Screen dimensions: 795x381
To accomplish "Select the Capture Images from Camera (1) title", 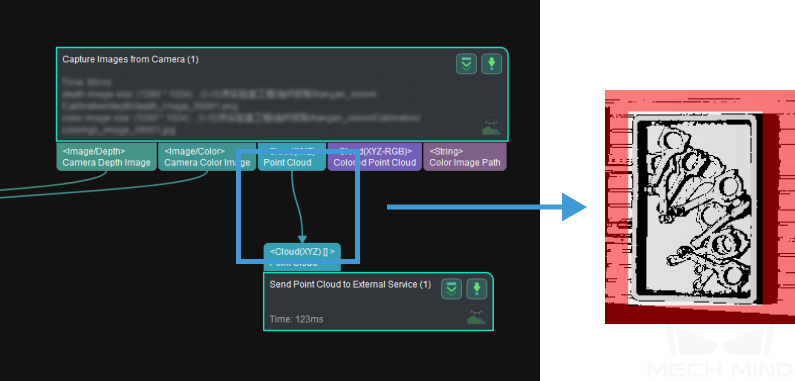I will [x=130, y=59].
